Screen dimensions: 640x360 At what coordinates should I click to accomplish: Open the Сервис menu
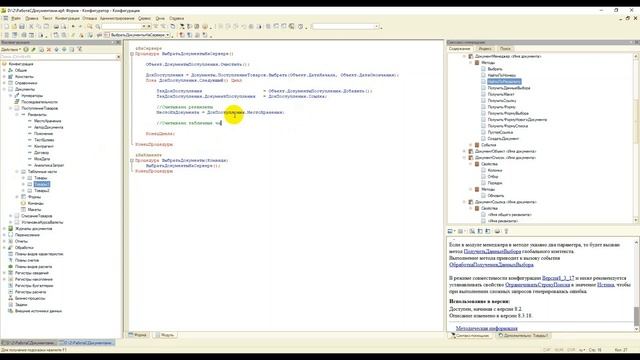[x=144, y=18]
